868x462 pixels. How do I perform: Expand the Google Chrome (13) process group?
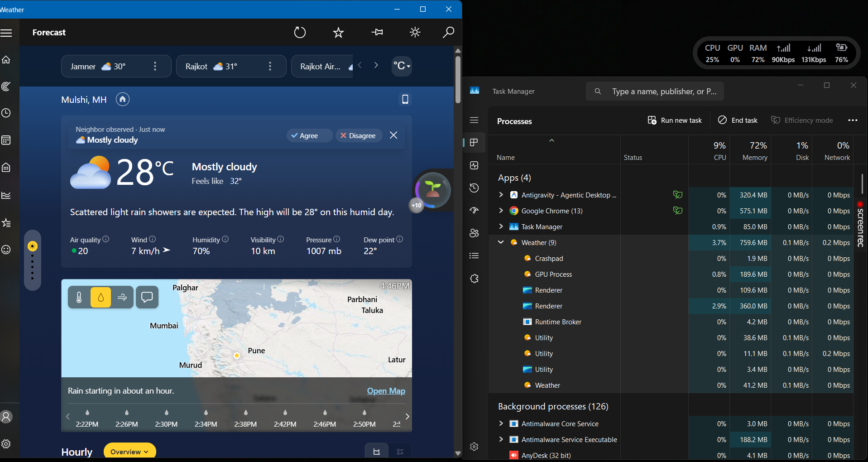point(501,211)
